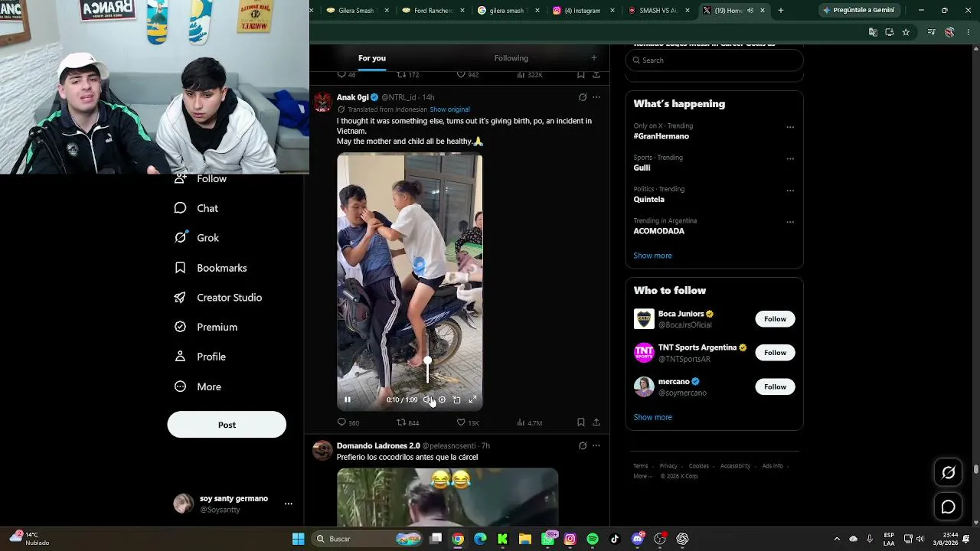
Task: Open Grok action on Anak 0gl post
Action: pyautogui.click(x=583, y=97)
